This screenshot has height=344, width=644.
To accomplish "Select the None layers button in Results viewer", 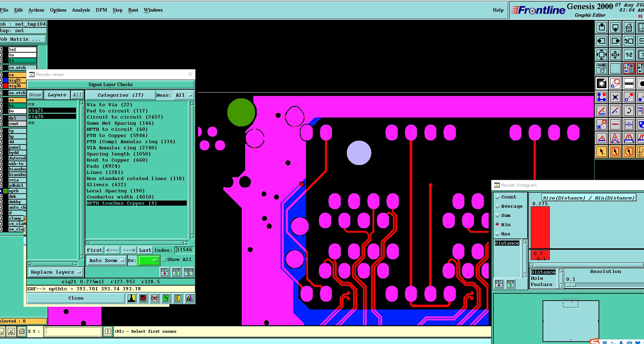I will pyautogui.click(x=35, y=95).
